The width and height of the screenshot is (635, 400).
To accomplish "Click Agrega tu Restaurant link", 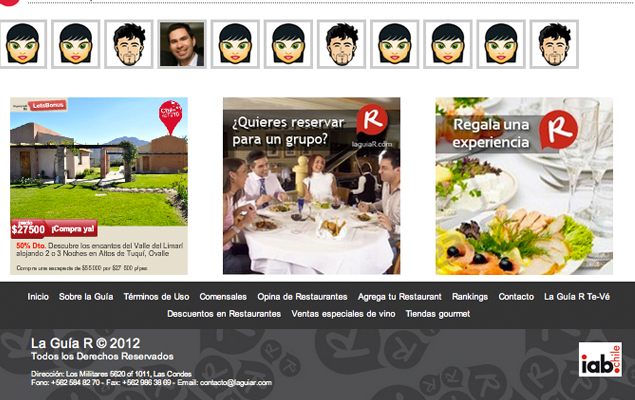I will click(400, 297).
